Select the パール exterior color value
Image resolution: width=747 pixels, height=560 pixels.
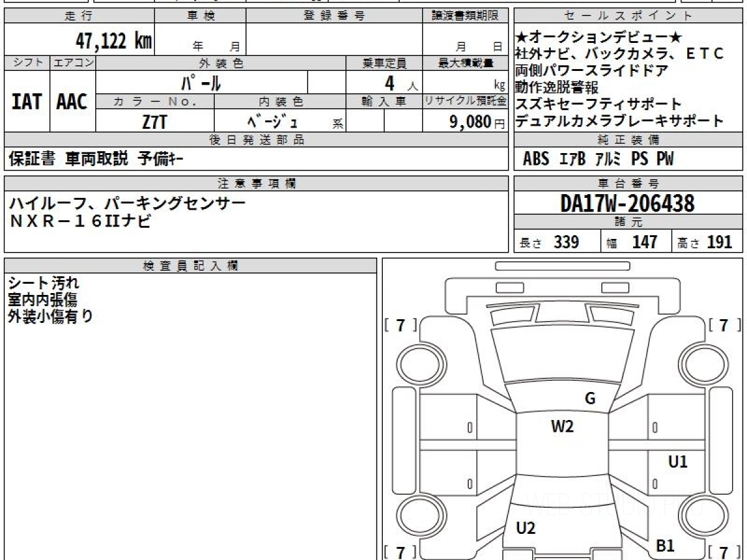tap(201, 83)
